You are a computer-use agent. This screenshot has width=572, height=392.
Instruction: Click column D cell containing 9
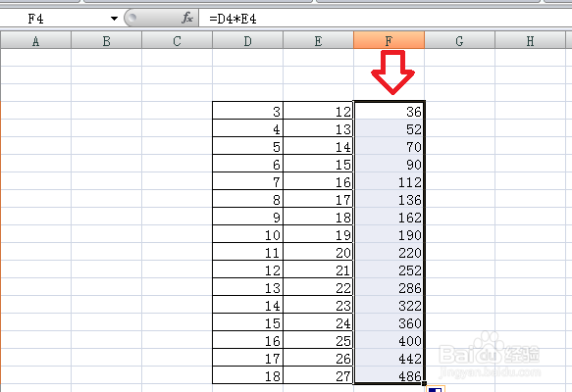[247, 217]
